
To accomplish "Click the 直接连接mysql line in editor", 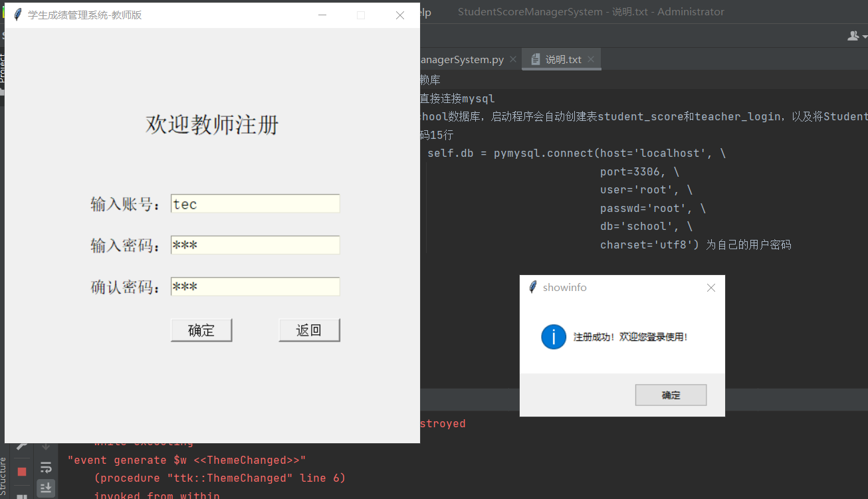I will click(457, 98).
